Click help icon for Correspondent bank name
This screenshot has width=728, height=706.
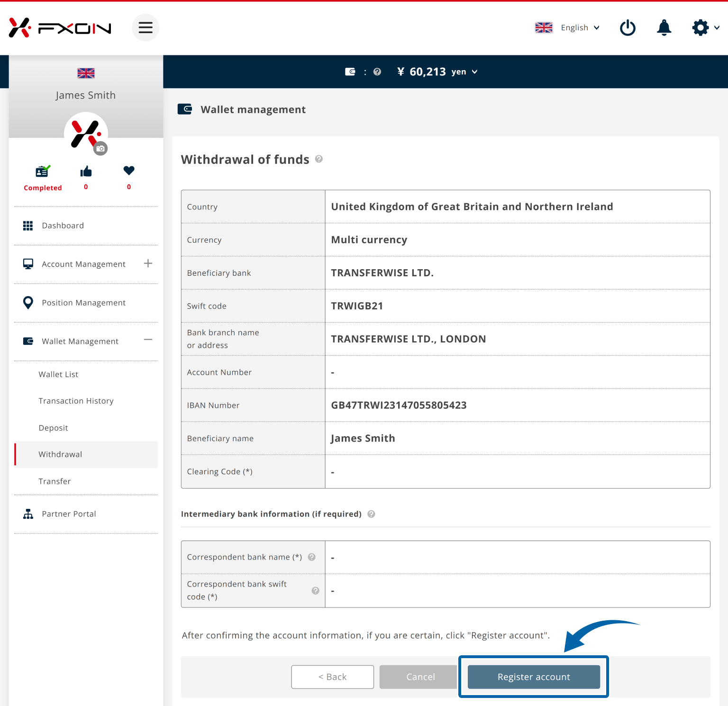click(312, 557)
